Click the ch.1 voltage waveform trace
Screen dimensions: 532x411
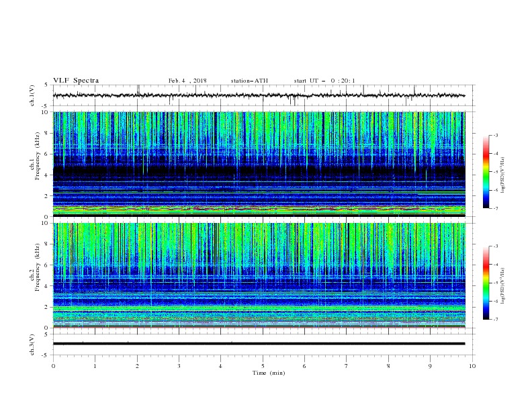tap(259, 95)
